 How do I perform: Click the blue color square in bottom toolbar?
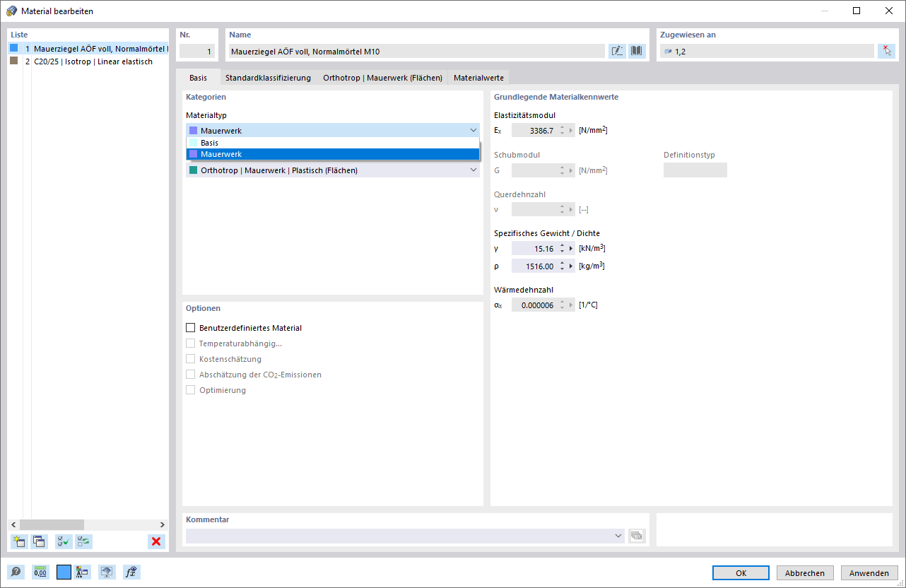(x=64, y=572)
